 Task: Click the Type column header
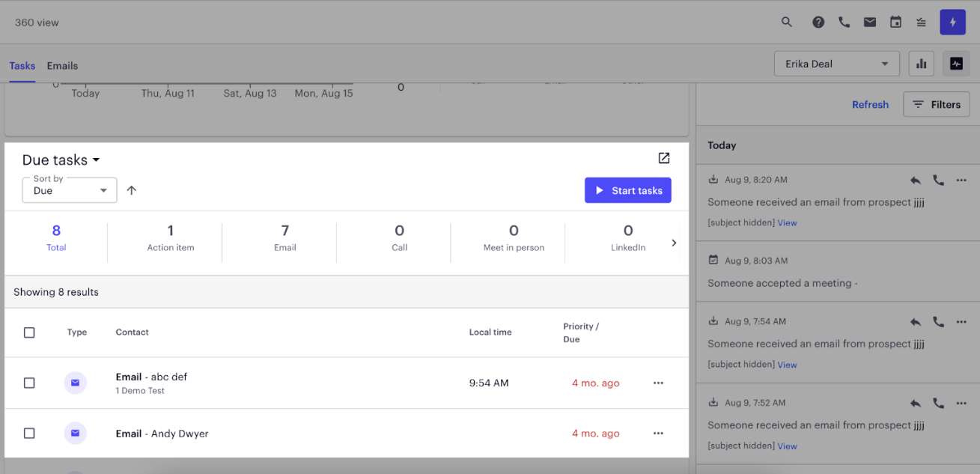(x=77, y=332)
